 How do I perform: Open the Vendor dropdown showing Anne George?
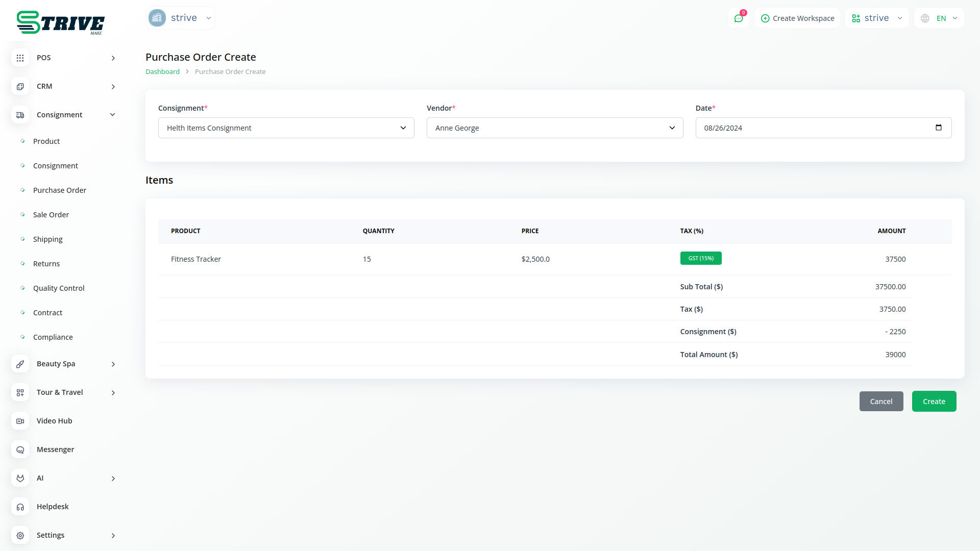[554, 128]
